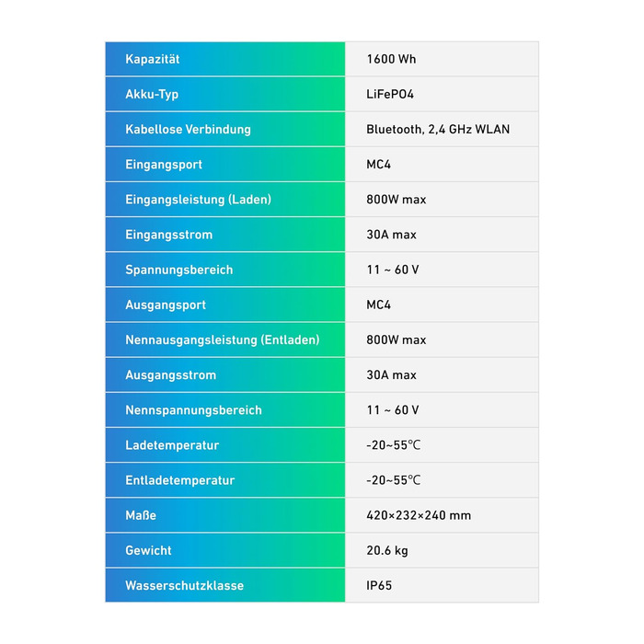This screenshot has height=644, width=644.
Task: Select the 1600 Wh capacity value
Action: (x=391, y=59)
